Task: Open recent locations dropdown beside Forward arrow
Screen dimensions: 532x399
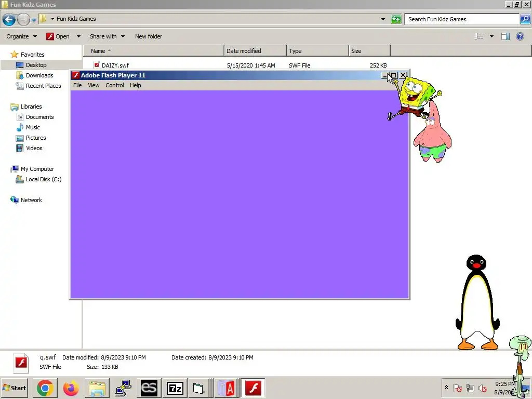Action: tap(34, 20)
